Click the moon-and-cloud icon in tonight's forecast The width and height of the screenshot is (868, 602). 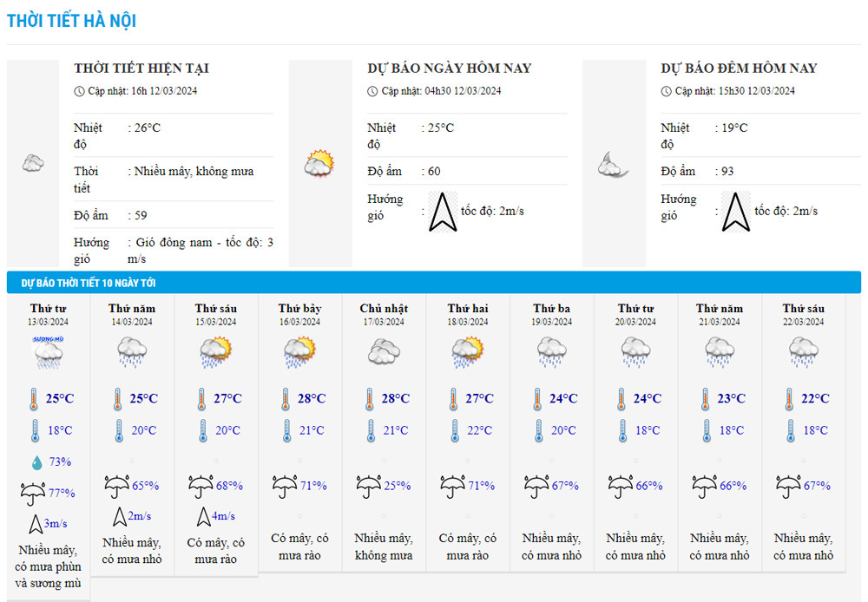pos(613,163)
